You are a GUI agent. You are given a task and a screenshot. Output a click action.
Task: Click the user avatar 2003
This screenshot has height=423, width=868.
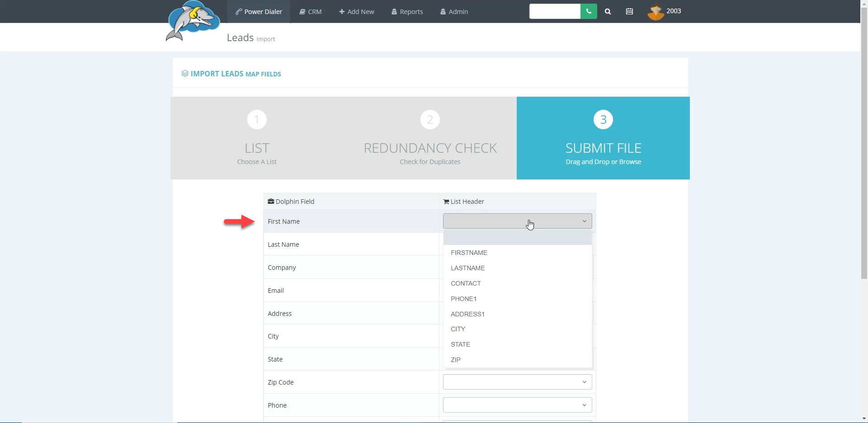pos(664,11)
